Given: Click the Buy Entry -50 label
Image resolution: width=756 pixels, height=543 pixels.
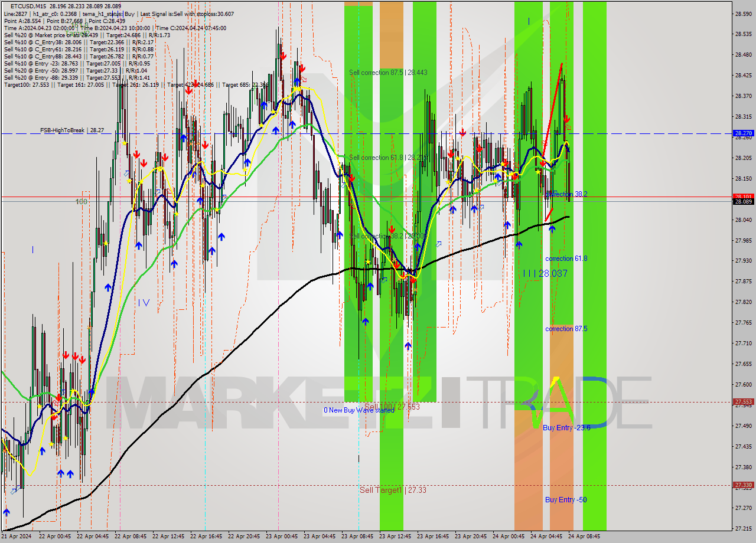Looking at the screenshot, I should (566, 500).
